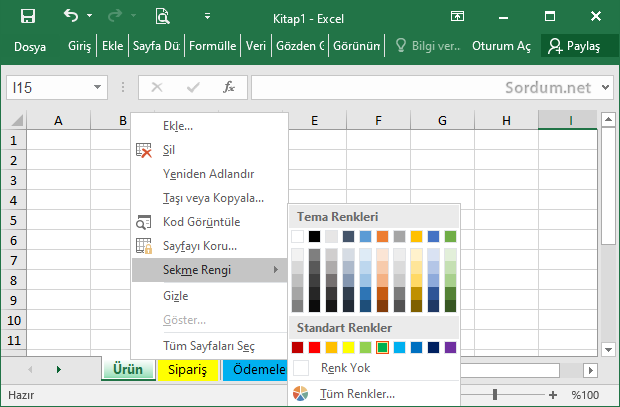Click the zoom slider handle
Image resolution: width=620 pixels, height=407 pixels.
(495, 394)
